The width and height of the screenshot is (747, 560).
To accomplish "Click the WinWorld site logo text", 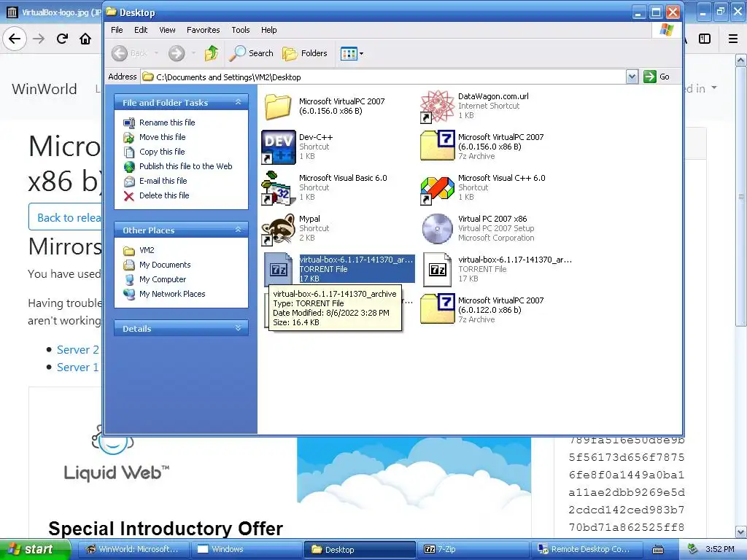I will point(44,89).
